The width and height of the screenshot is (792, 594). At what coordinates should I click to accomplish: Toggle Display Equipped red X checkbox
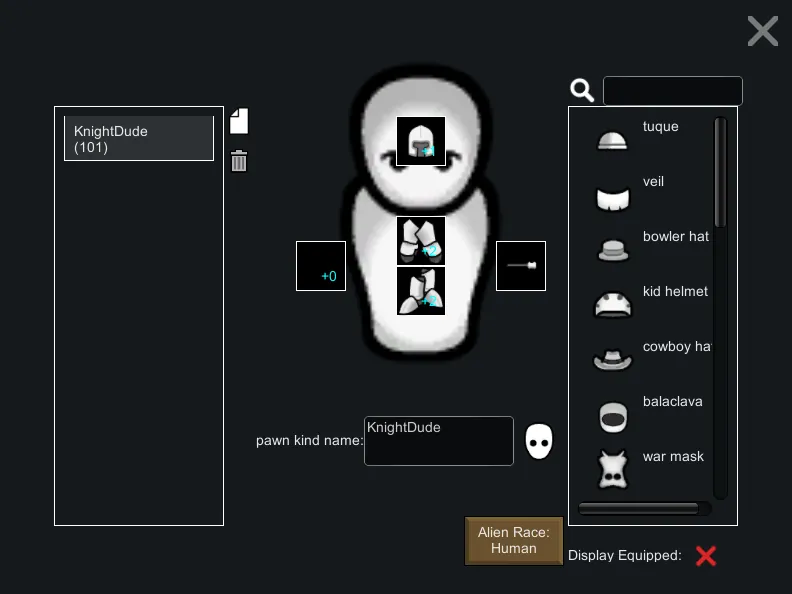[x=706, y=556]
